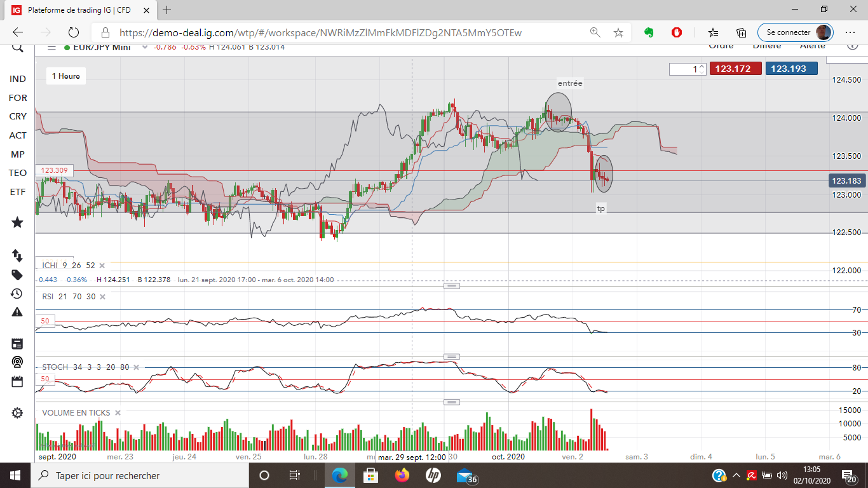Select the FOR forex category tab

[x=18, y=98]
